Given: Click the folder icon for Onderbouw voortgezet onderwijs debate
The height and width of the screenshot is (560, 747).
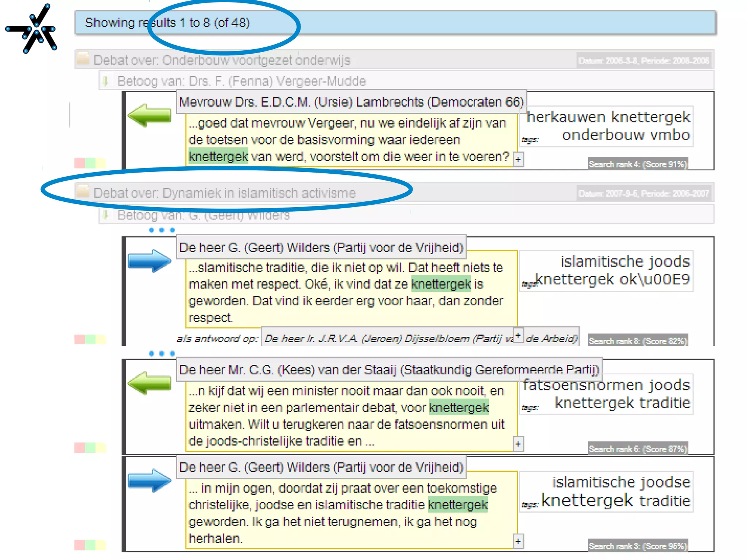Looking at the screenshot, I should pyautogui.click(x=83, y=58).
